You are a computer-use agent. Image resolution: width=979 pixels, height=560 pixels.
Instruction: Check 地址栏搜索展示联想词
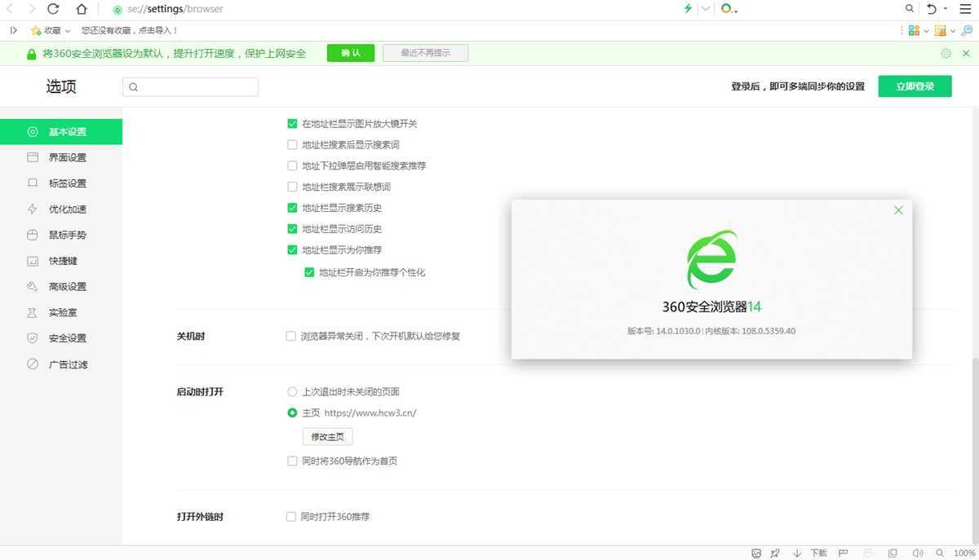pos(292,187)
